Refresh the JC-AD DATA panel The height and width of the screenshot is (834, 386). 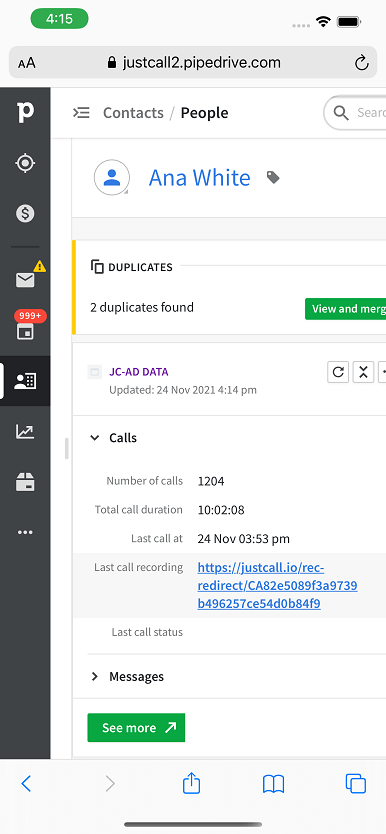[338, 372]
